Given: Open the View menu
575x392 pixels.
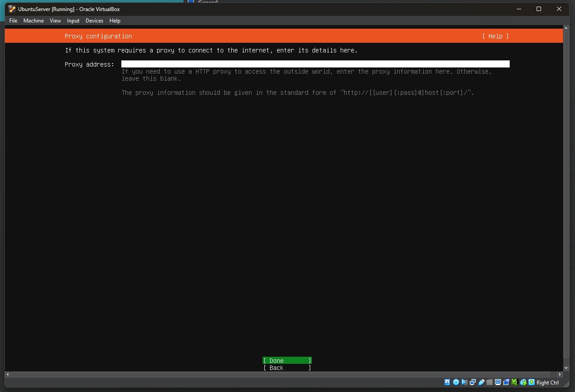Looking at the screenshot, I should 55,20.
